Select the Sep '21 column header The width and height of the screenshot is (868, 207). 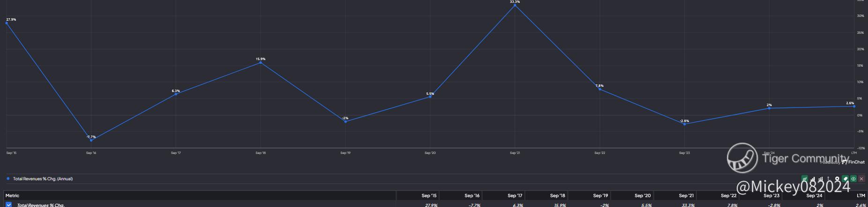[686, 196]
